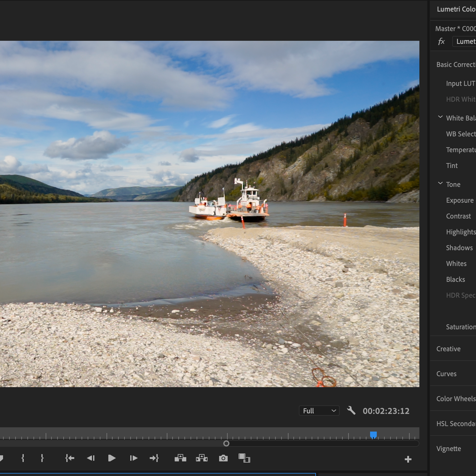Screen dimensions: 476x476
Task: Click the Contrast label
Action: (458, 216)
